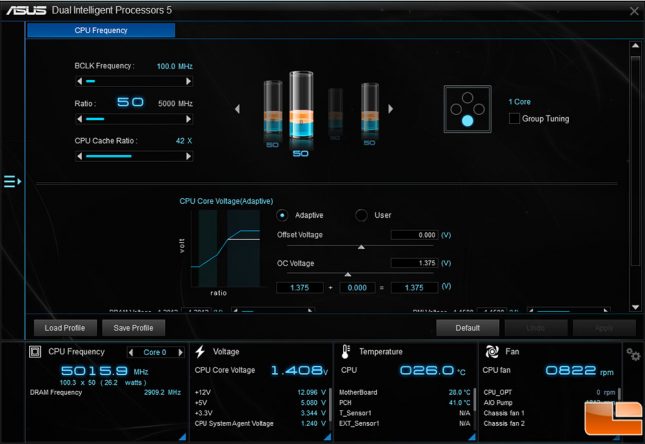Select the right core dot
Screen dimensions: 645x444
(x=479, y=109)
